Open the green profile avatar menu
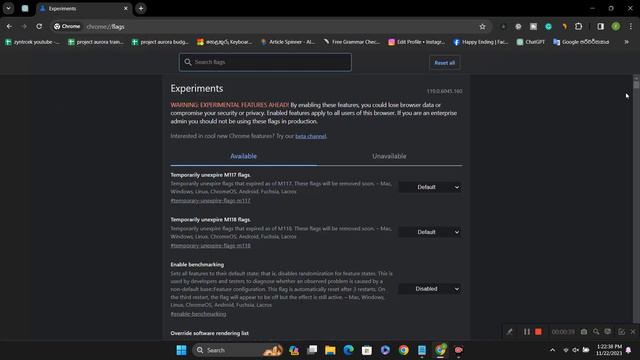The height and width of the screenshot is (360, 640). pyautogui.click(x=616, y=27)
